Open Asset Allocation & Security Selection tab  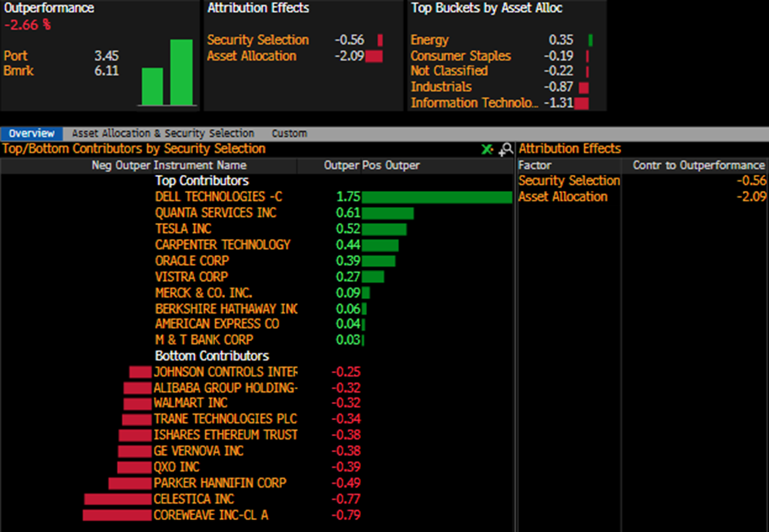coord(163,133)
